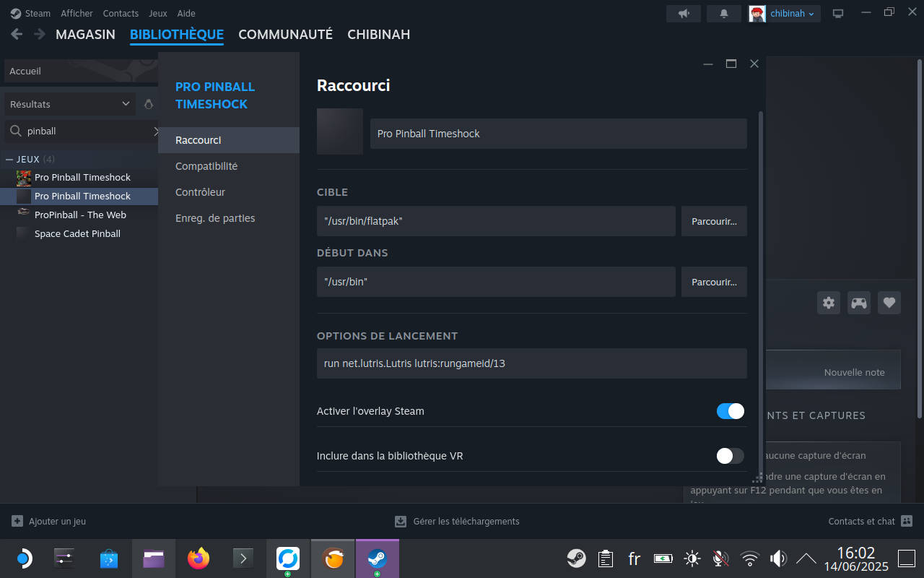Toggle Activer l'overlay Steam switch
924x578 pixels.
click(730, 411)
